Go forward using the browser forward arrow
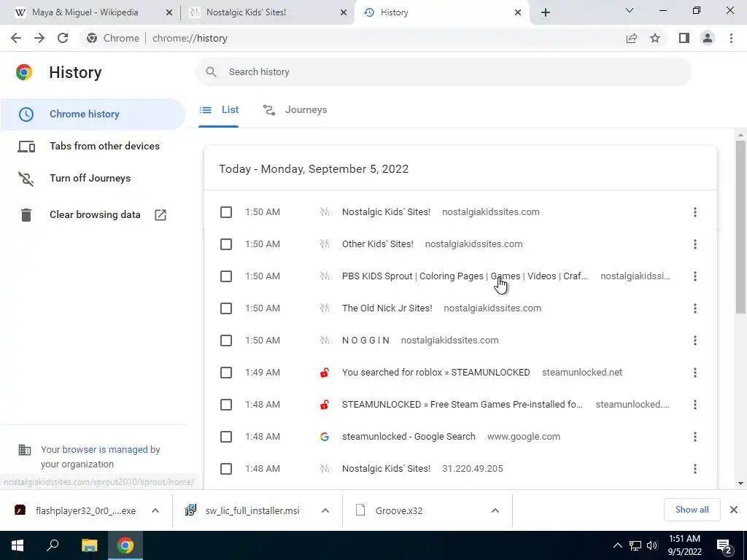The width and height of the screenshot is (747, 560). 39,38
